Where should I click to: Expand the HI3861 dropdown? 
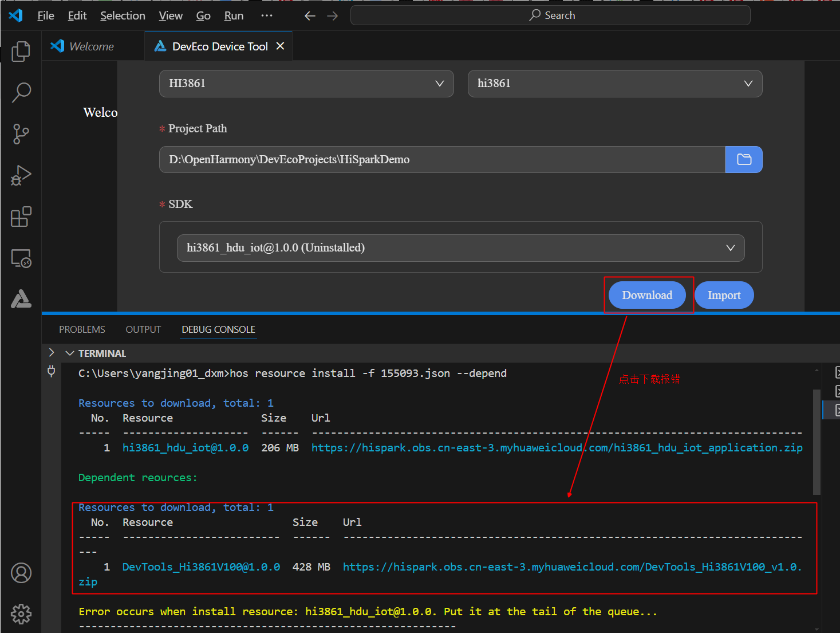click(306, 84)
